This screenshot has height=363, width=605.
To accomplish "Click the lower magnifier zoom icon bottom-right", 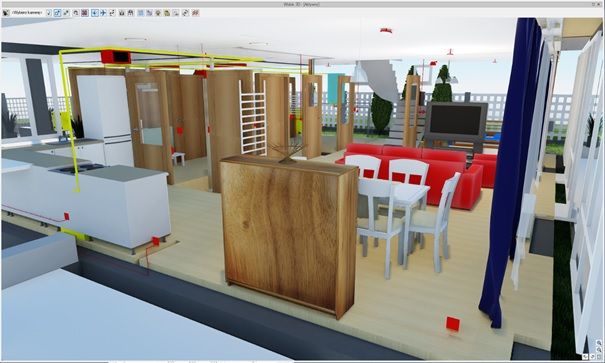I will tap(599, 349).
